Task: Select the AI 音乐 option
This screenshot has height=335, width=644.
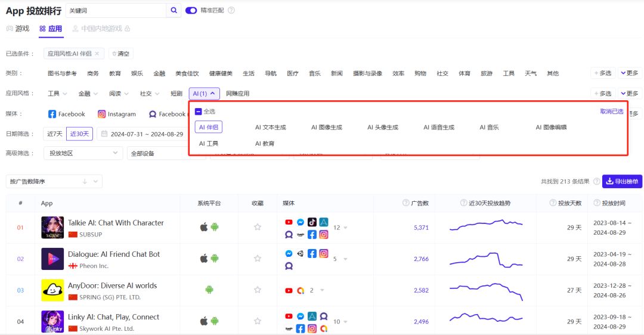Action: 489,127
